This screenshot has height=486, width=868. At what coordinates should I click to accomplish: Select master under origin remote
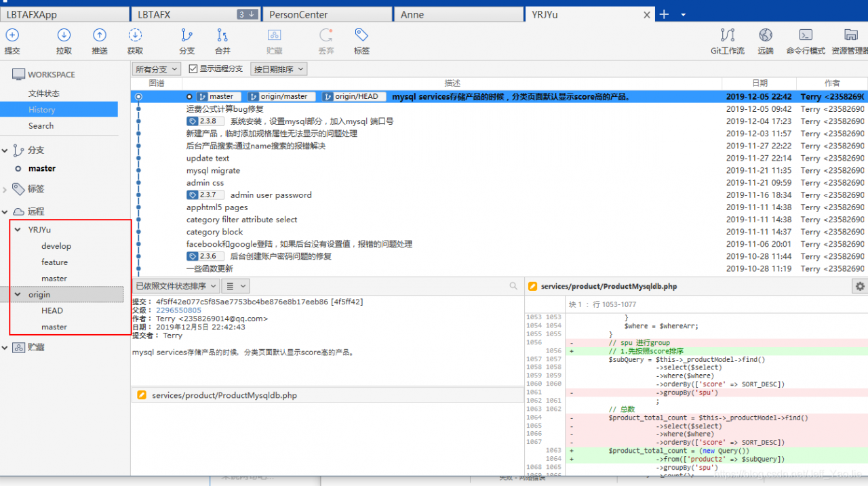(54, 327)
